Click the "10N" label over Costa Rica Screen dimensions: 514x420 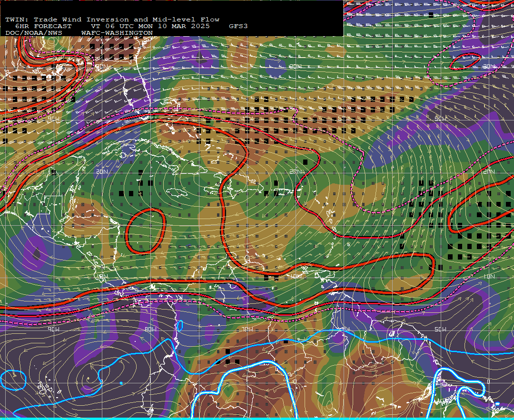click(x=102, y=276)
